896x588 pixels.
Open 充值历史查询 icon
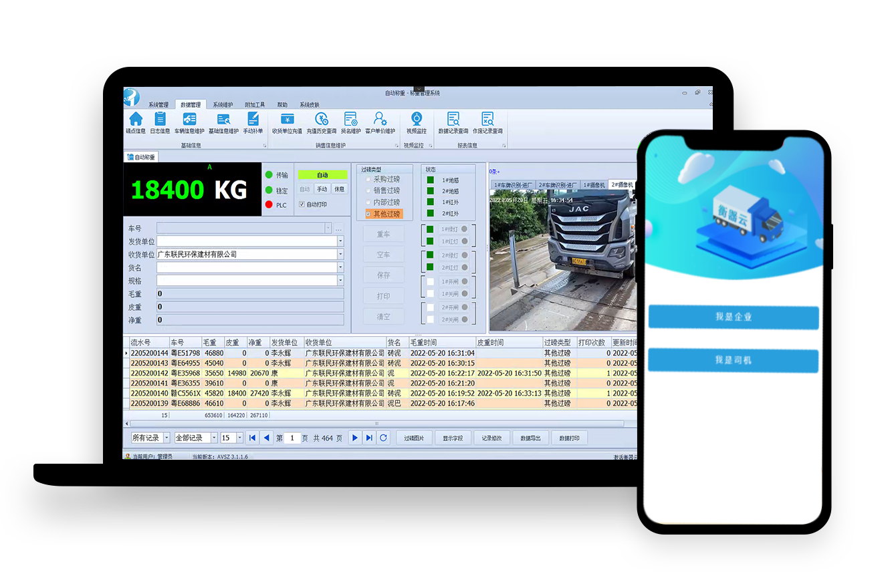coord(322,119)
